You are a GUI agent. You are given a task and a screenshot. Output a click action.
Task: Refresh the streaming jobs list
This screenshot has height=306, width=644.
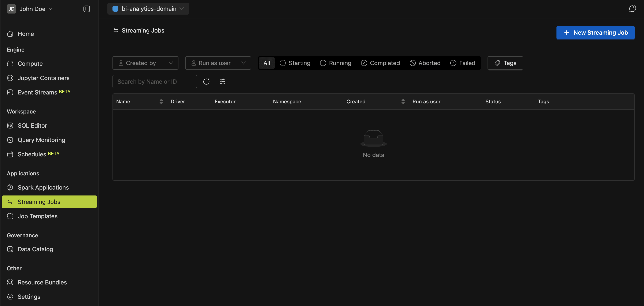(x=206, y=81)
